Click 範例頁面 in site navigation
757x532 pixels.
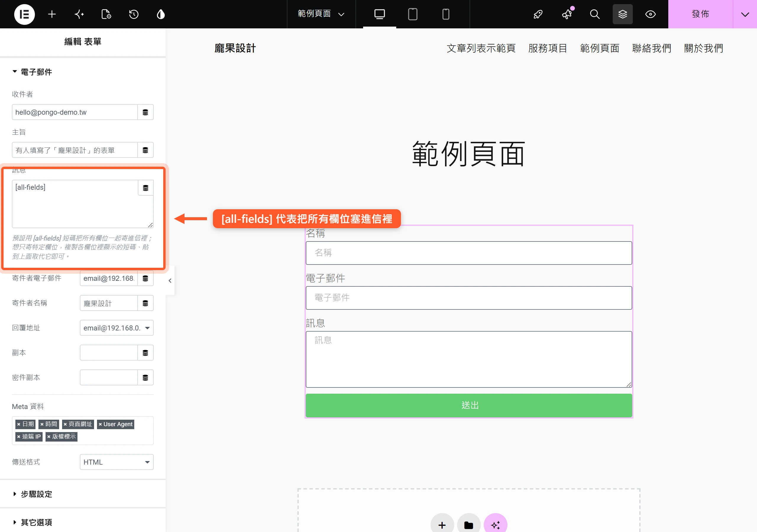point(600,48)
